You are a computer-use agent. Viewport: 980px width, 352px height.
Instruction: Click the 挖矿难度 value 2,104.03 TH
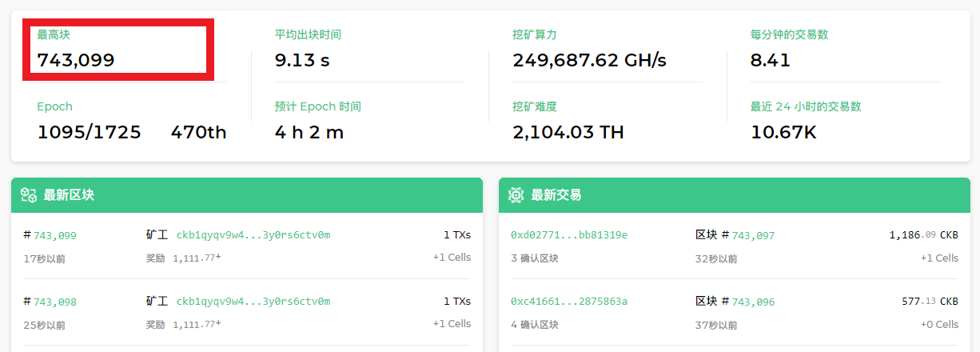coord(568,132)
